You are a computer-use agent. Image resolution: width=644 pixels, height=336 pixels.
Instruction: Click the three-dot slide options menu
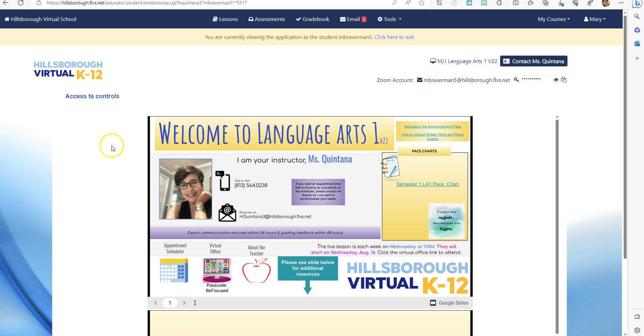click(195, 303)
